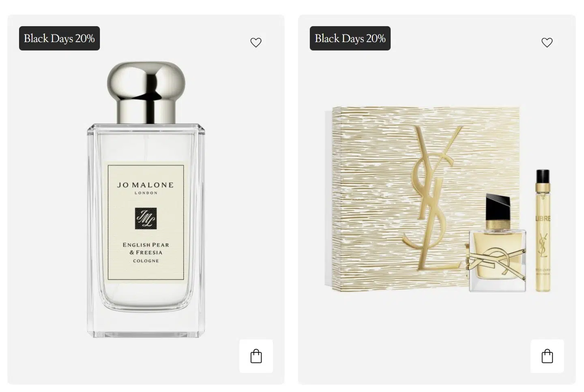Click Black Days 20% badge on Jo Malone card

[x=59, y=39]
